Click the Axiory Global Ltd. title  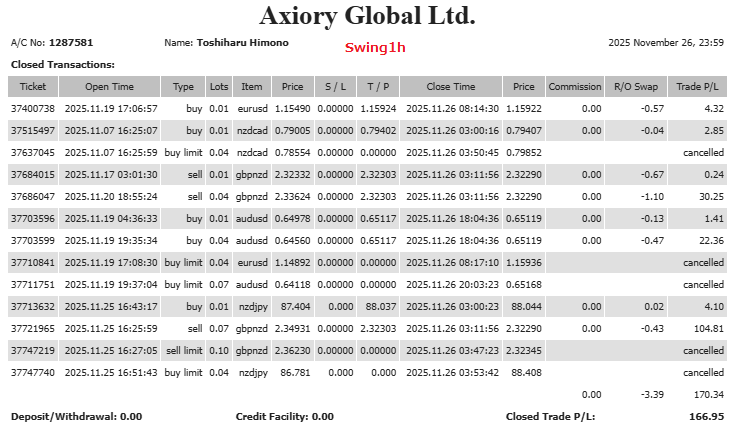[367, 16]
